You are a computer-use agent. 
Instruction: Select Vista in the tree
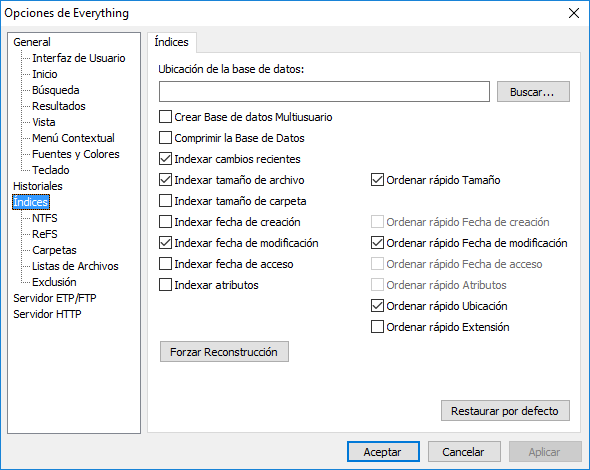tap(44, 122)
